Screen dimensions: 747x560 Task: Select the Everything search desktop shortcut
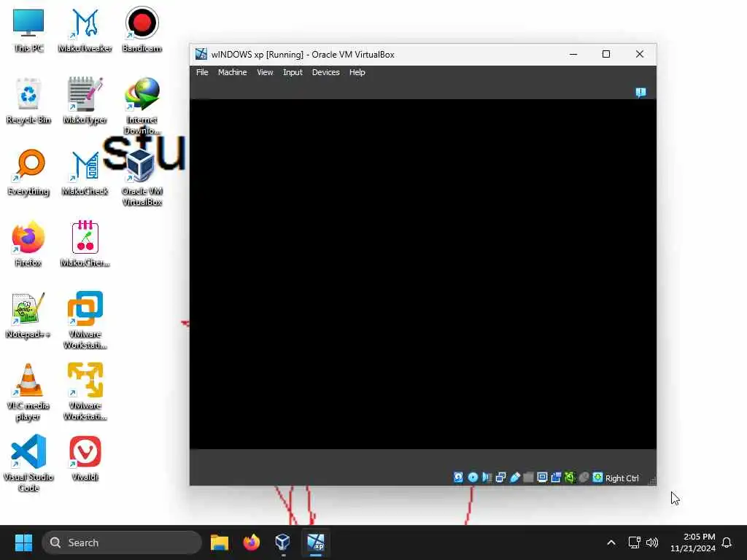pyautogui.click(x=28, y=173)
